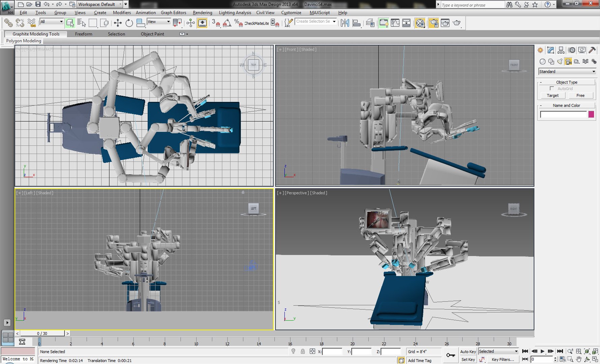600x364 pixels.
Task: Play the animation
Action: pos(542,351)
